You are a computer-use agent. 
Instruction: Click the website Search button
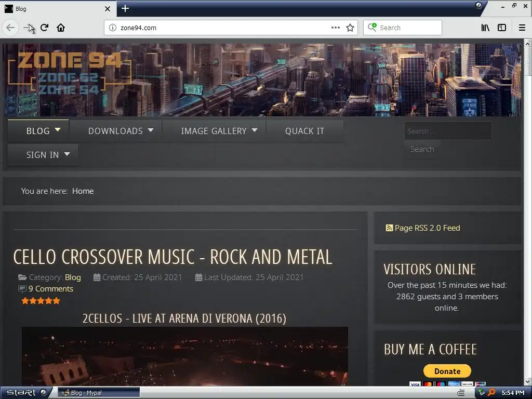click(x=422, y=149)
